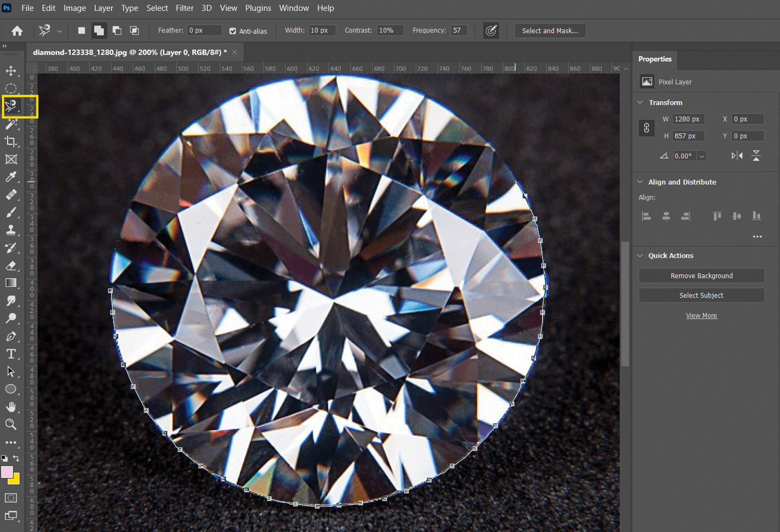Select the Magic Wand tool
Viewport: 780px width, 532px height.
(11, 124)
